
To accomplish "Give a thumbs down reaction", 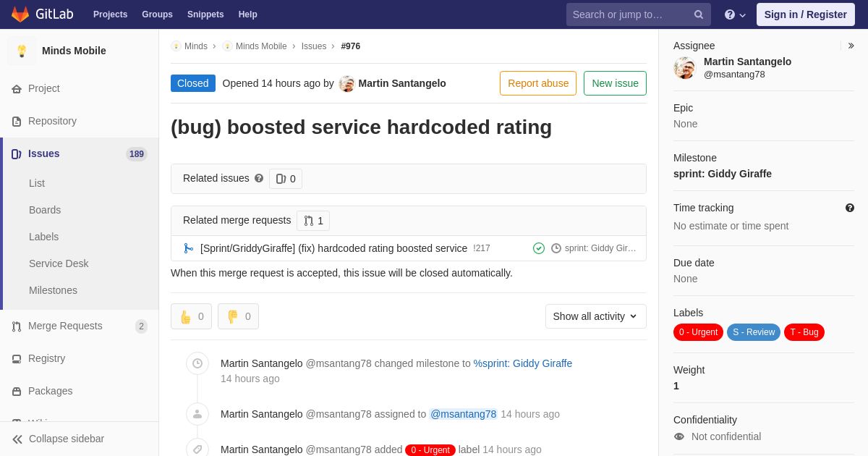I will point(238,316).
